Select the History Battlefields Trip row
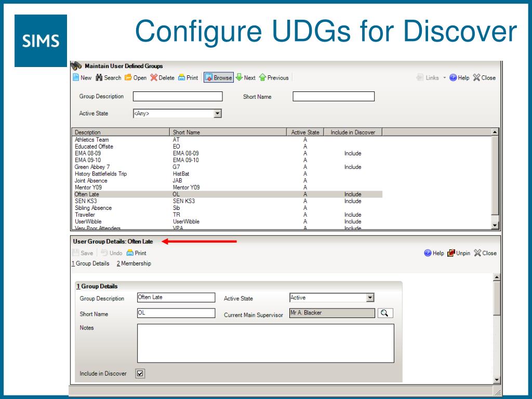The height and width of the screenshot is (399, 532). pos(228,174)
